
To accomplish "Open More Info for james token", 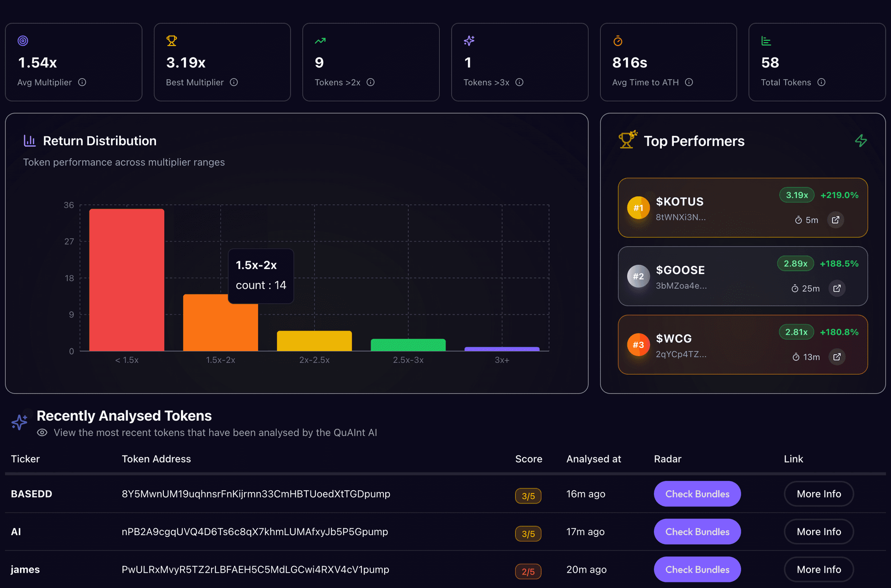I will coord(819,569).
